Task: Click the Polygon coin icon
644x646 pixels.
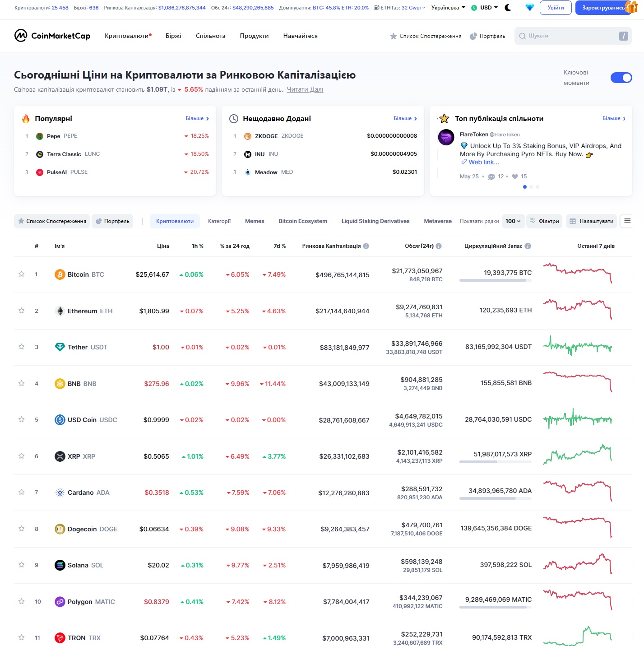Action: coord(60,602)
